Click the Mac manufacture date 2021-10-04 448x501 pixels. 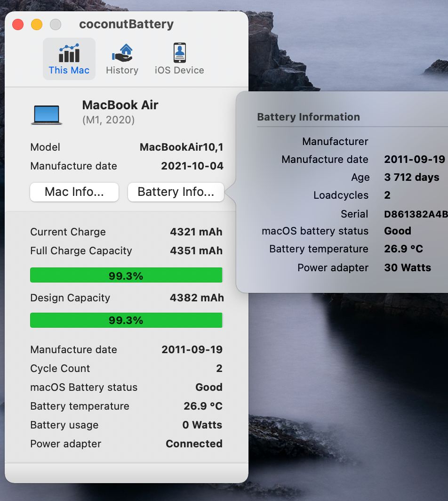(x=192, y=166)
